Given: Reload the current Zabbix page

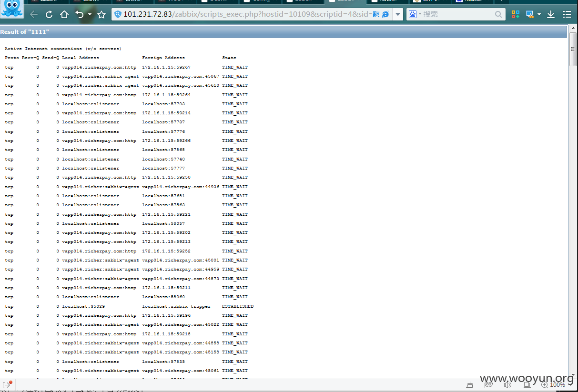Looking at the screenshot, I should click(49, 15).
